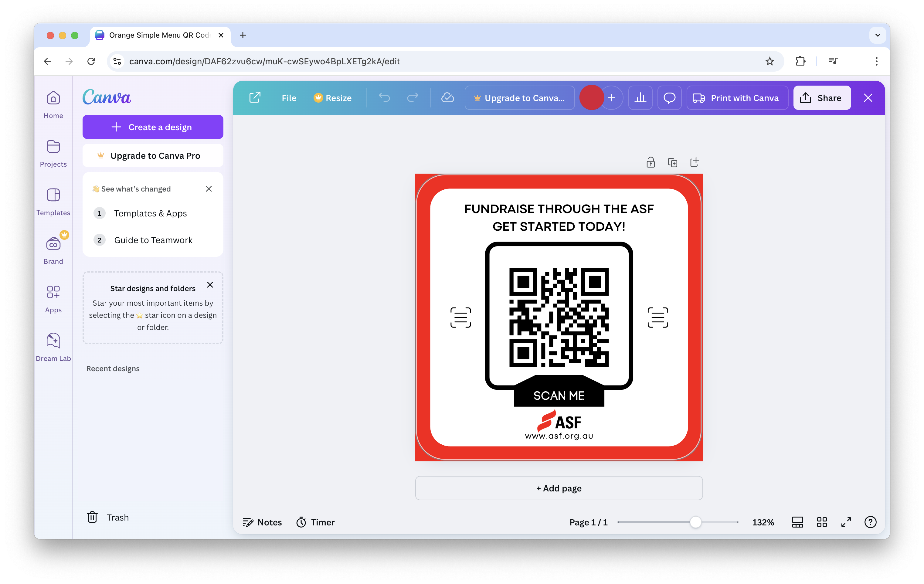Enter fullscreen present mode
The width and height of the screenshot is (924, 584).
(846, 522)
